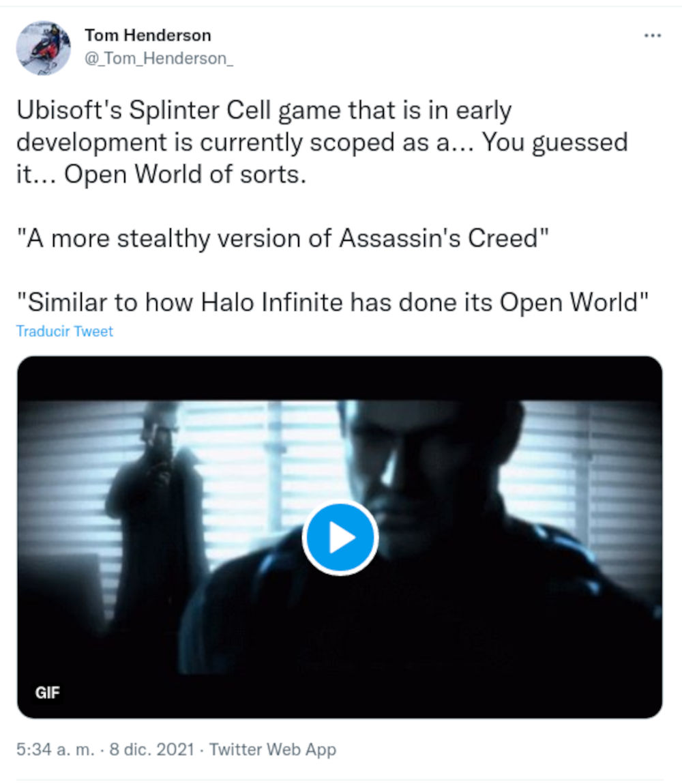Open the three-dot more options menu
Screen dimensions: 682x784
[653, 35]
